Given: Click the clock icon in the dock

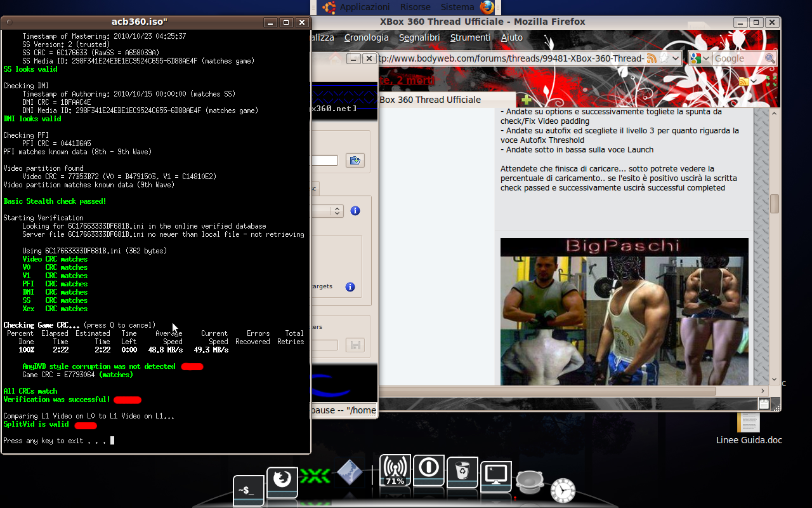Looking at the screenshot, I should [x=563, y=491].
